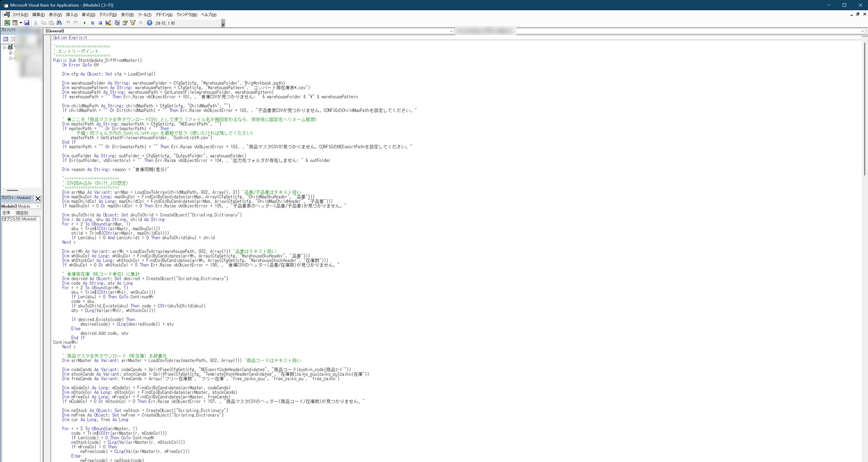Open the 挿入(I) menu
868x462 pixels.
pos(72,15)
